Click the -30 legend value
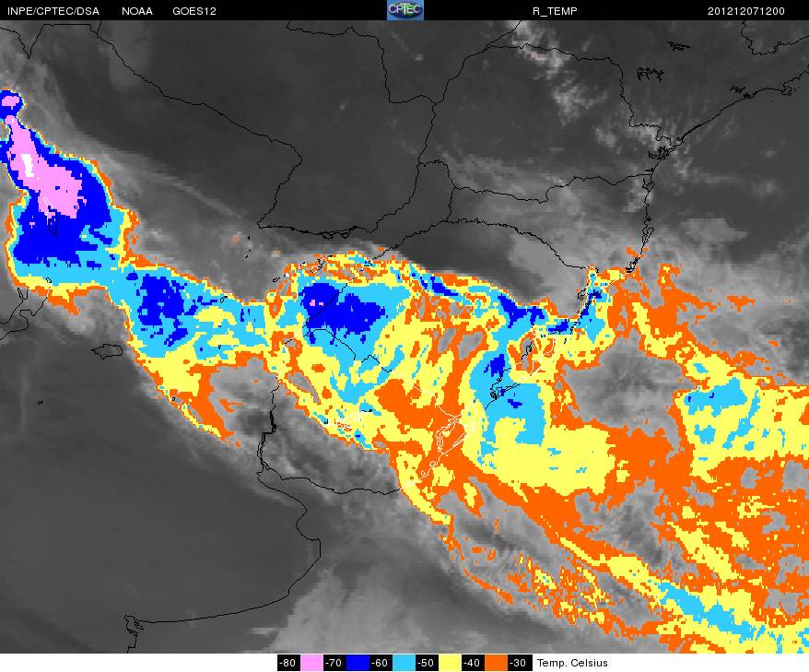The image size is (809, 672). [519, 663]
